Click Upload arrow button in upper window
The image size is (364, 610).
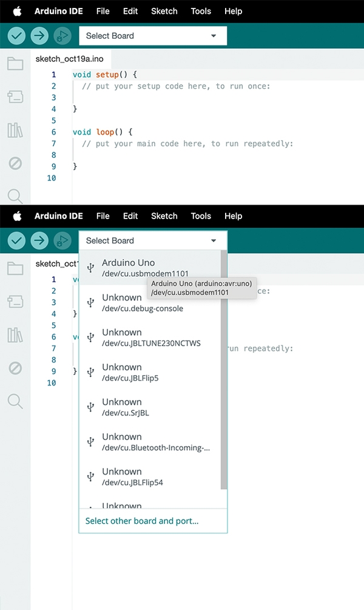click(x=39, y=36)
